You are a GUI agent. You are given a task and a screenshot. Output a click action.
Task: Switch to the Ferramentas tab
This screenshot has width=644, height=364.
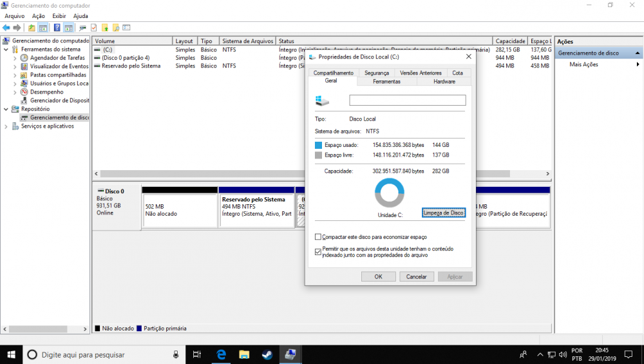pos(386,81)
